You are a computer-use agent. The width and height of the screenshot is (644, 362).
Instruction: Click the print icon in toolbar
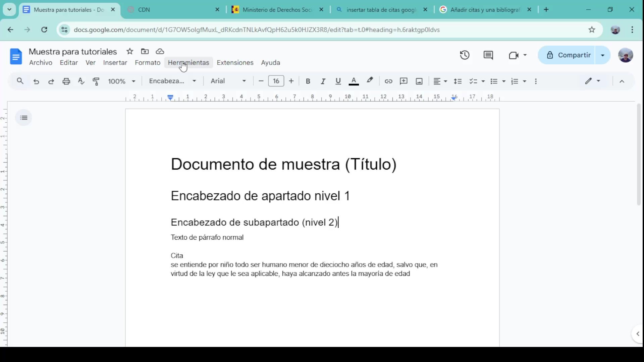tap(66, 81)
